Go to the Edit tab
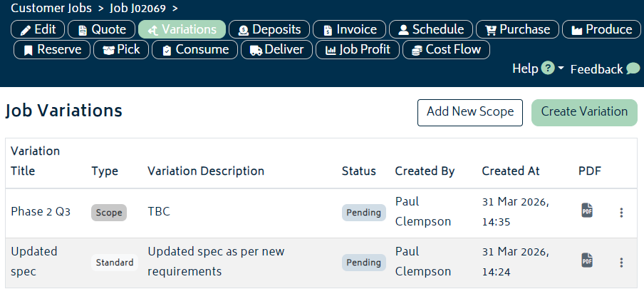Image resolution: width=644 pixels, height=294 pixels. point(38,29)
